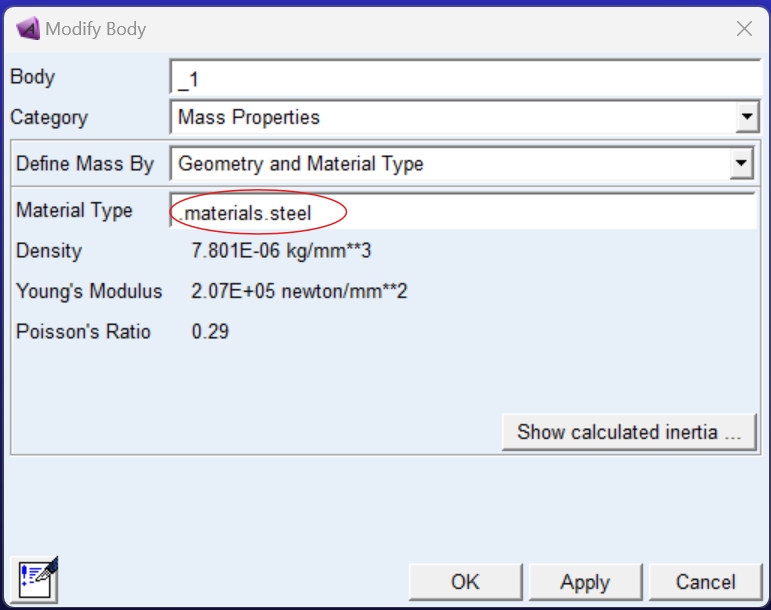Screen dimensions: 771x610
Task: Click the Poisson's Ratio label
Action: pos(83,332)
